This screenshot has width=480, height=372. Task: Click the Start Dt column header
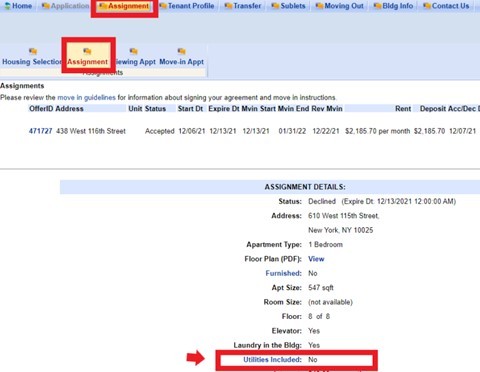(190, 109)
